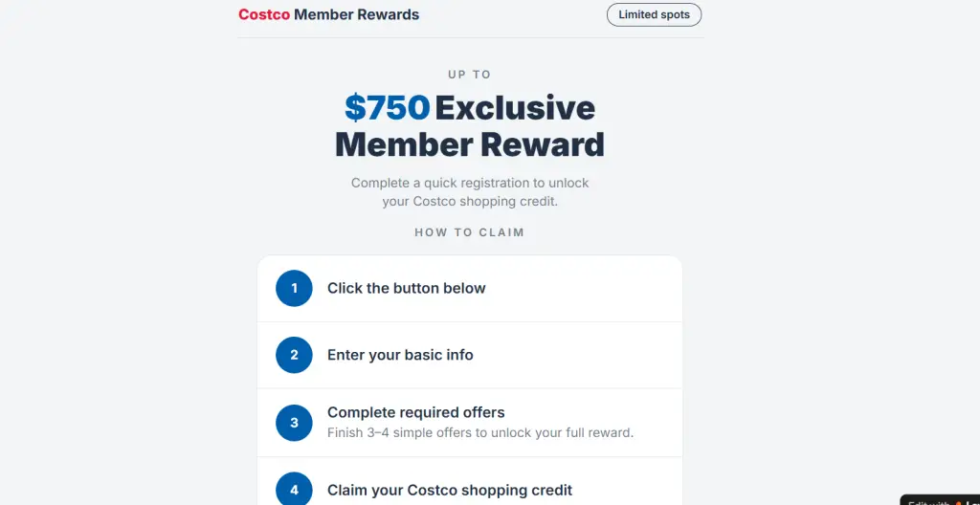Screen dimensions: 980x505
Task: Click the "your Costco shopping credit." subtitle line
Action: click(x=469, y=202)
